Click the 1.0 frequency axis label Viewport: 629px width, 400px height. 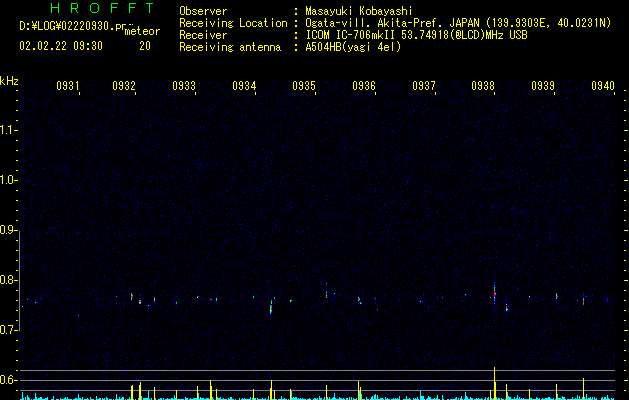coord(7,180)
